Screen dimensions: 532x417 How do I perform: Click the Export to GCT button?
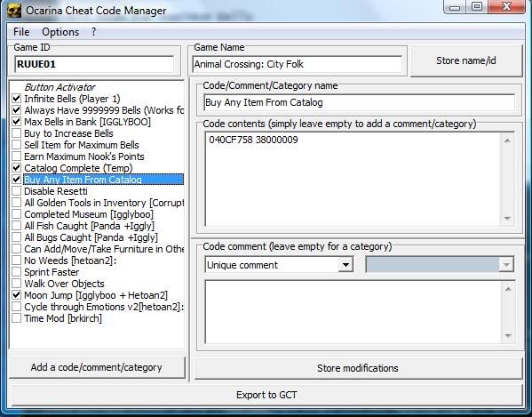pyautogui.click(x=266, y=395)
